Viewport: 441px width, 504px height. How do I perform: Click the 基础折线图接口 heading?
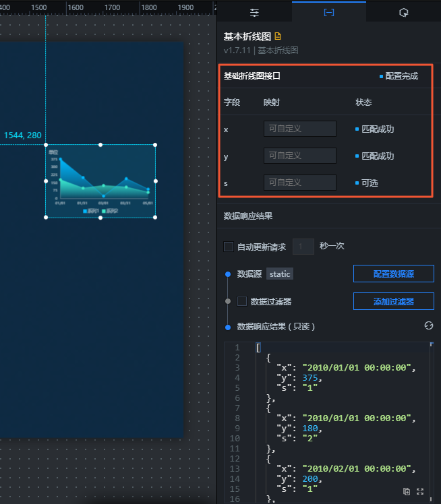tap(252, 76)
